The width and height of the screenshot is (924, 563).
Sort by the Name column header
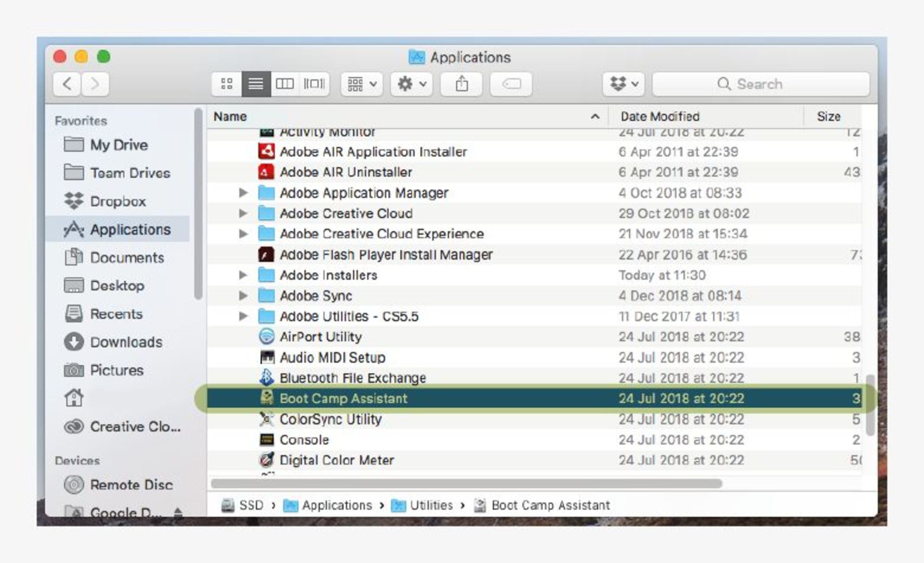tap(408, 117)
